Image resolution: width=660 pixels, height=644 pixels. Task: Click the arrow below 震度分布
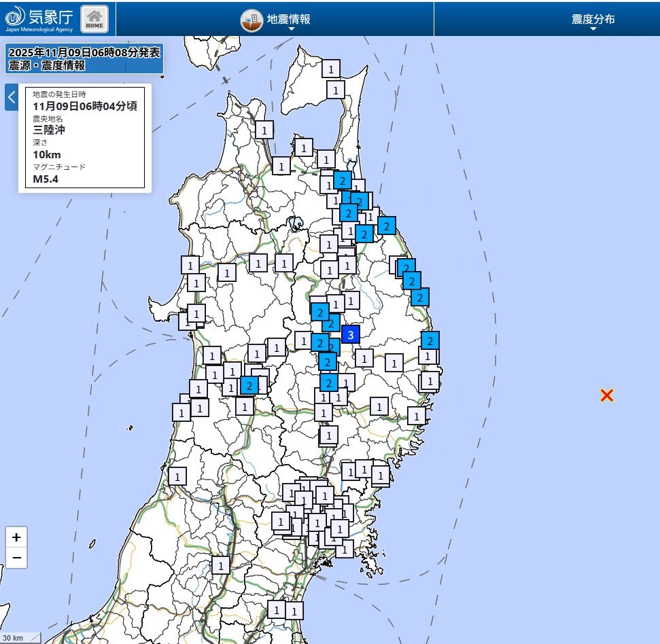click(593, 29)
